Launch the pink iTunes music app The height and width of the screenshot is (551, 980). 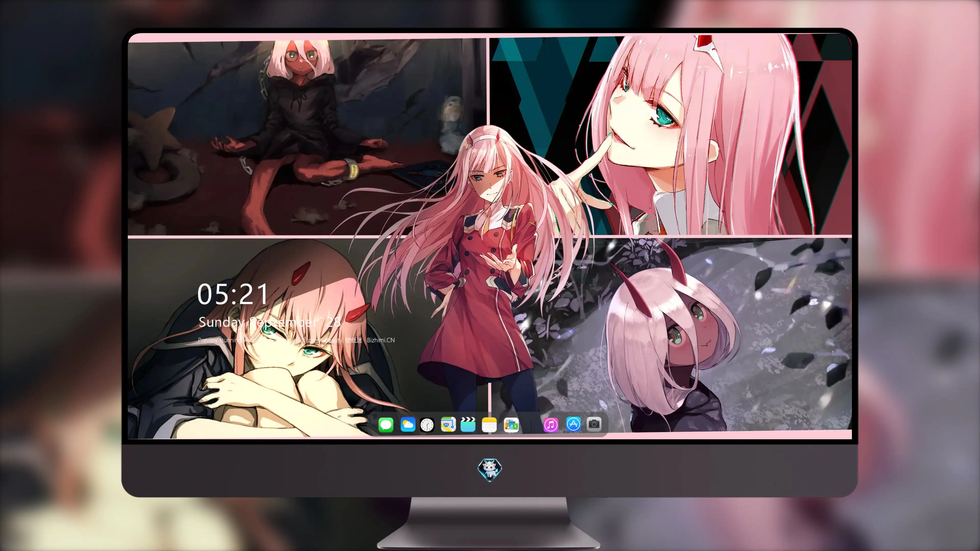tap(551, 425)
